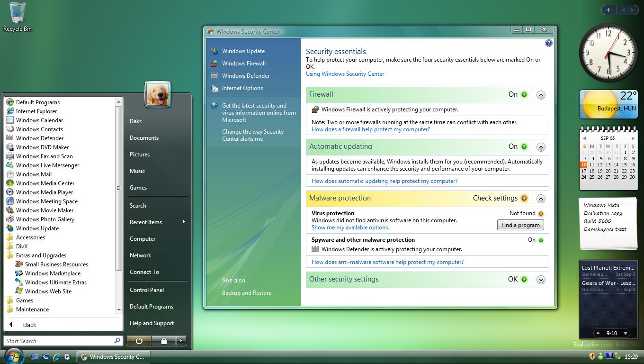644x364 pixels.
Task: Open Pictures from Start menu
Action: (x=140, y=154)
